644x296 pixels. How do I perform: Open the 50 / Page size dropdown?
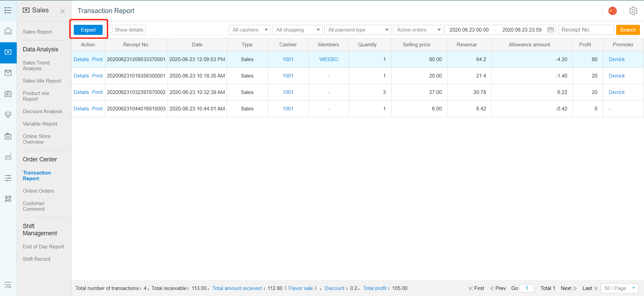620,288
